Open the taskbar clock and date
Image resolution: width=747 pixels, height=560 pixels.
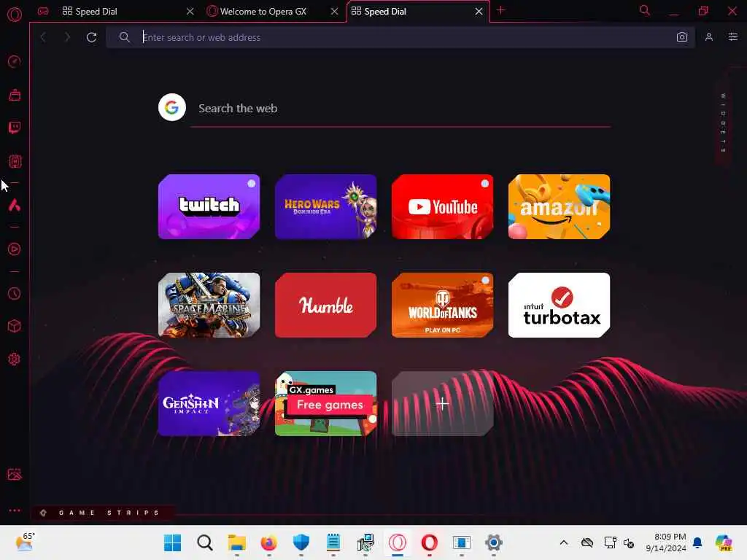(666, 542)
